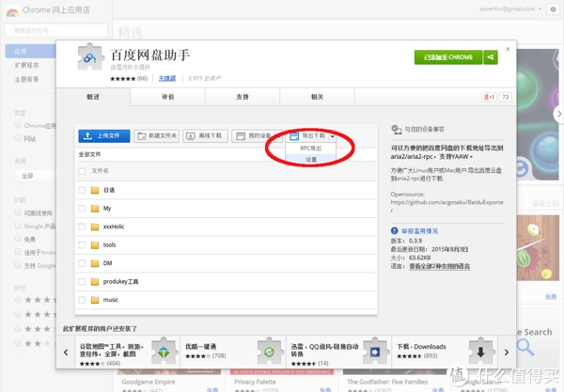
Task: Click the five-star rating of the extension
Action: (122, 79)
